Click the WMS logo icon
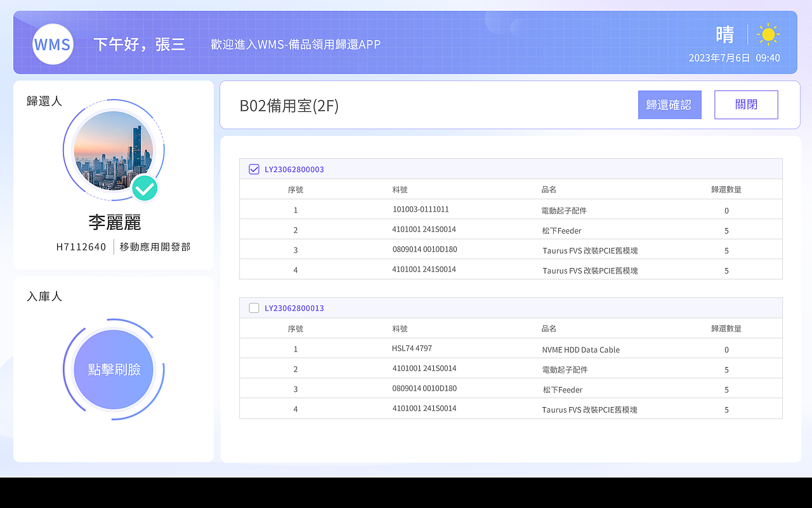Viewport: 812px width, 508px height. [x=53, y=44]
